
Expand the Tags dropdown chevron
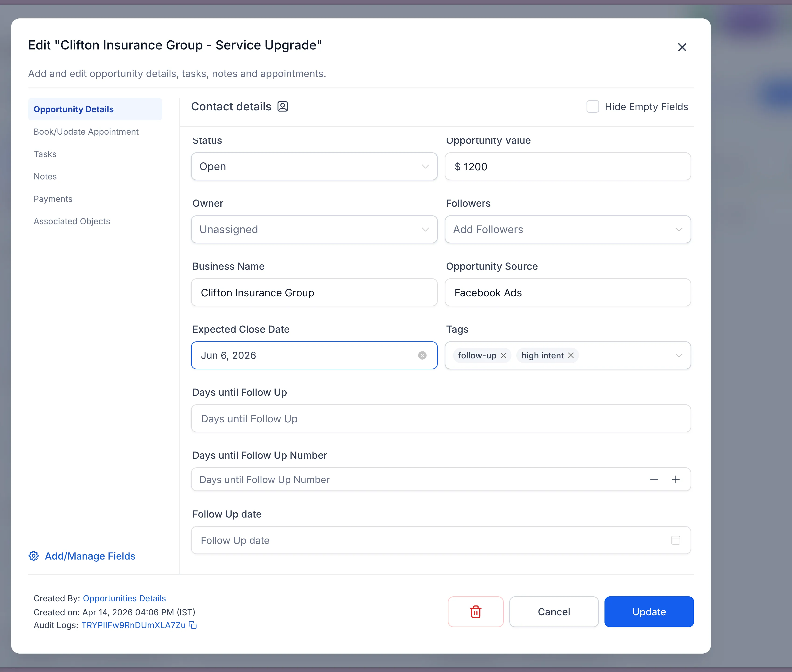(x=678, y=355)
